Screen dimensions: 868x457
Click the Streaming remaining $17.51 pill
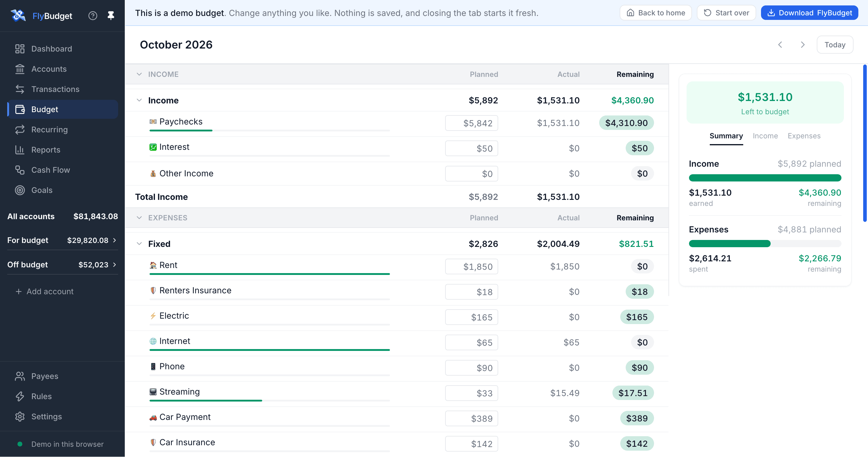pos(633,393)
